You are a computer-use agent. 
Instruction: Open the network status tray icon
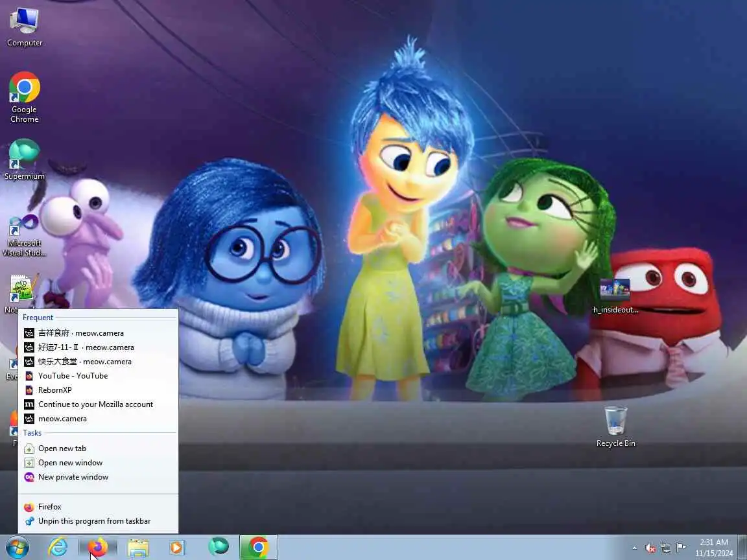pos(665,548)
